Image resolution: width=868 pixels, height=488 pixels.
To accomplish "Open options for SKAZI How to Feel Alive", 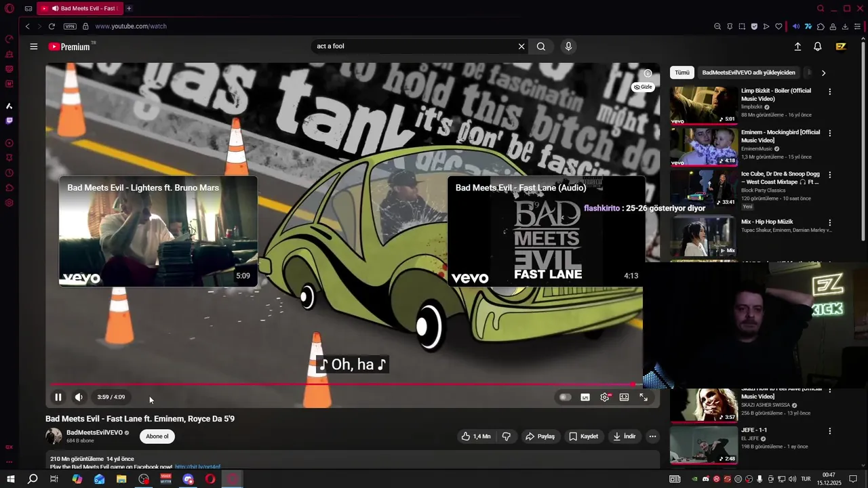I will [x=829, y=391].
